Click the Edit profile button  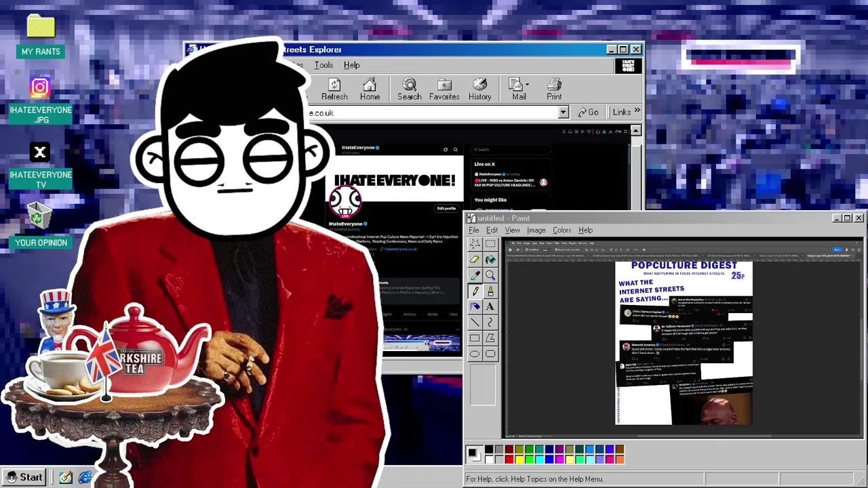click(446, 208)
